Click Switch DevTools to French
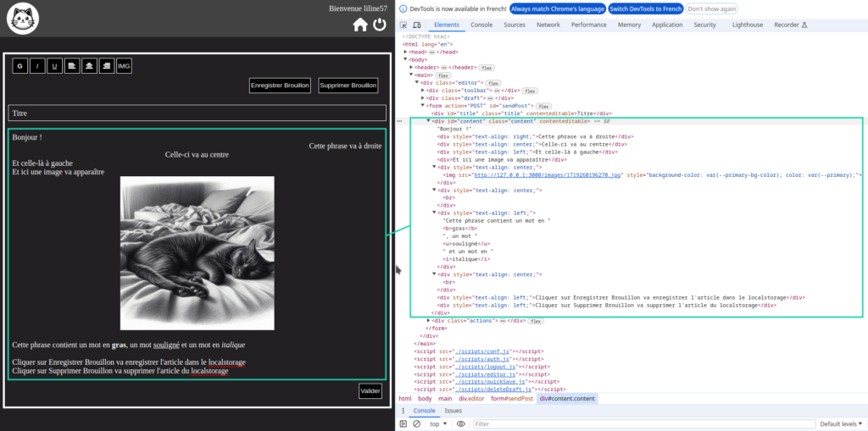This screenshot has height=431, width=868. (x=645, y=8)
